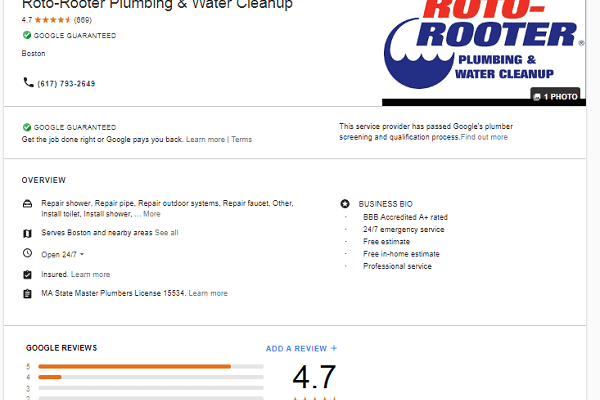The height and width of the screenshot is (400, 600).
Task: Open the Learn more link about insurance
Action: point(91,274)
